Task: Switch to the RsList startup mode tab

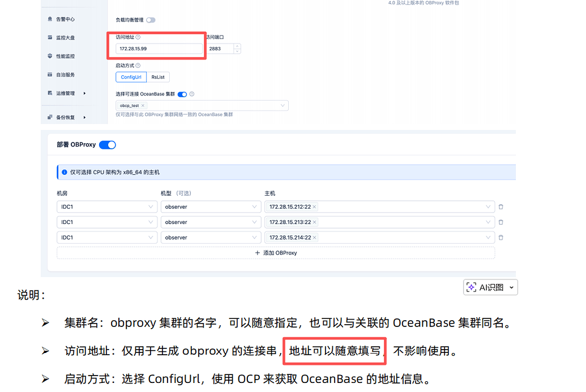Action: point(158,77)
